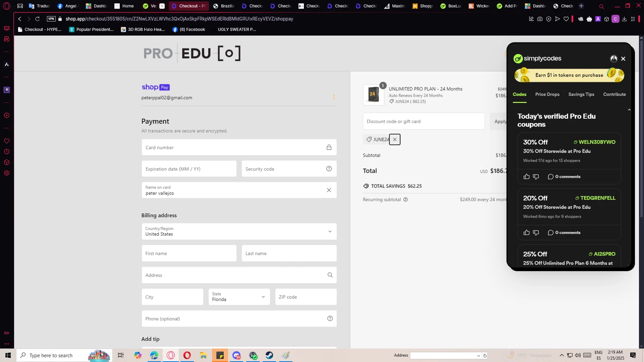Image resolution: width=644 pixels, height=362 pixels.
Task: Open comments on the TEDGRENFELL coupon
Action: 564,232
